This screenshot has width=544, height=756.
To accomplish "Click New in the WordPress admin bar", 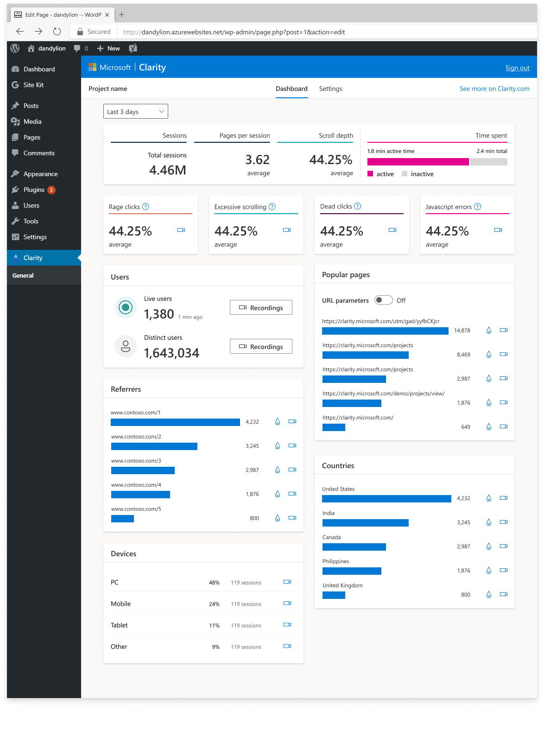I will [108, 48].
